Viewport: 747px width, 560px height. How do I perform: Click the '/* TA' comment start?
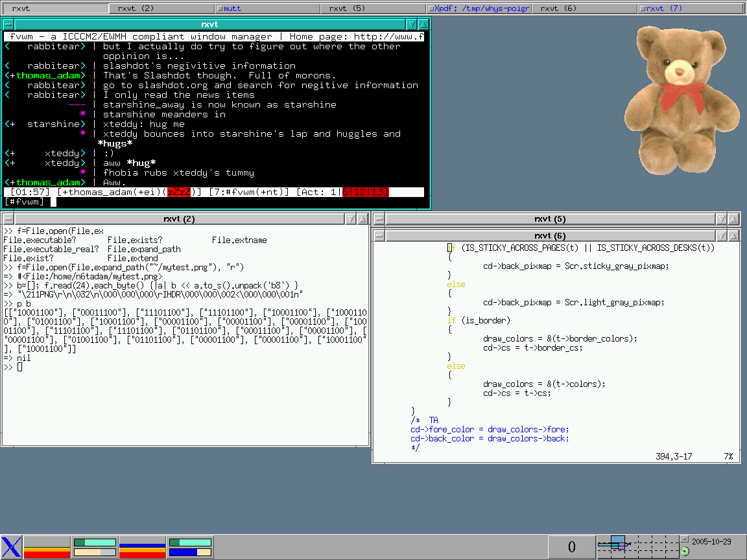pos(425,420)
